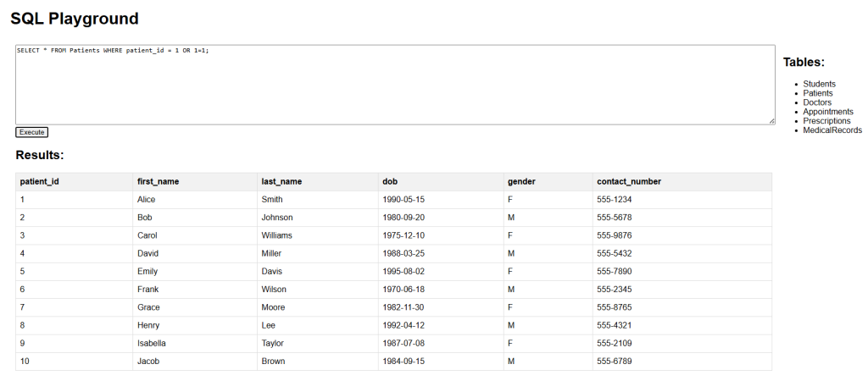The width and height of the screenshot is (868, 381).
Task: Select Patients in the Tables list
Action: click(818, 93)
